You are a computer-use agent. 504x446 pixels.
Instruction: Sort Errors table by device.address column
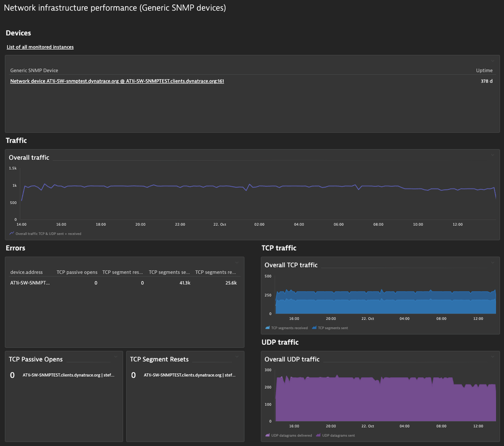[26, 273]
